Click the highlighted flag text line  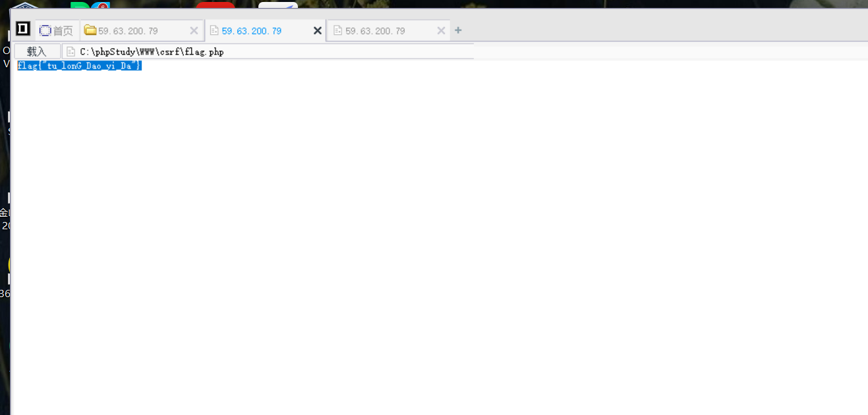pos(79,66)
